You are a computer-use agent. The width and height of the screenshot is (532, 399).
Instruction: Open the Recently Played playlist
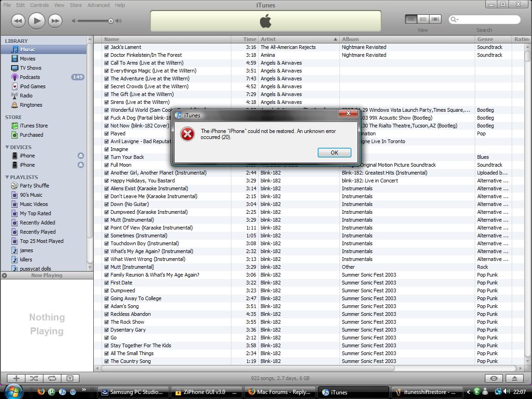point(37,232)
